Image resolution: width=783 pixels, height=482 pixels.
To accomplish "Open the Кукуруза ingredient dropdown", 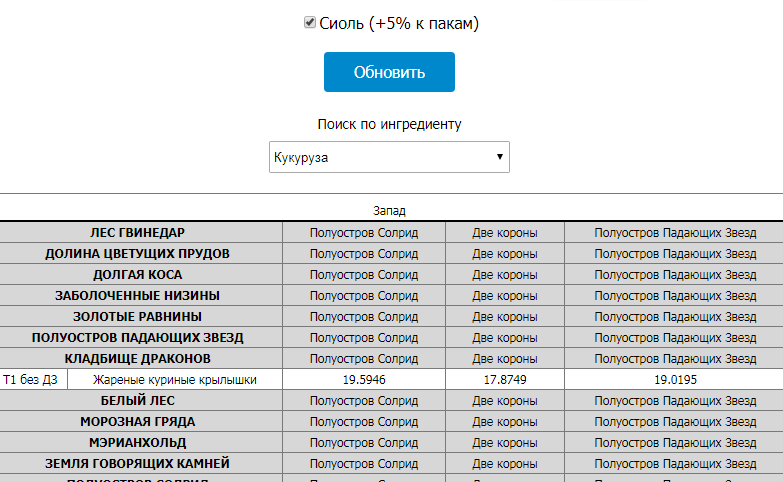I will coord(389,158).
